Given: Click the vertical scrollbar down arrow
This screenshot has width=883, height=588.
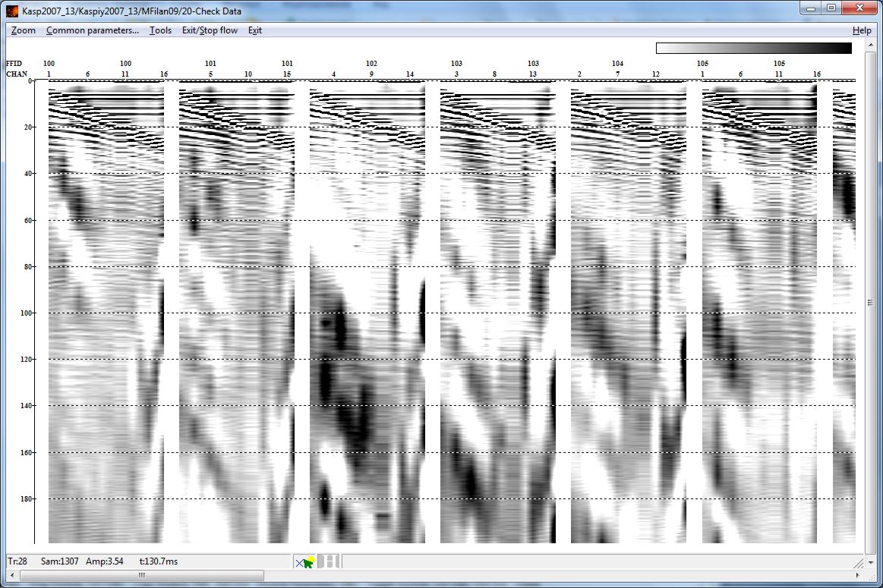Looking at the screenshot, I should click(x=871, y=562).
